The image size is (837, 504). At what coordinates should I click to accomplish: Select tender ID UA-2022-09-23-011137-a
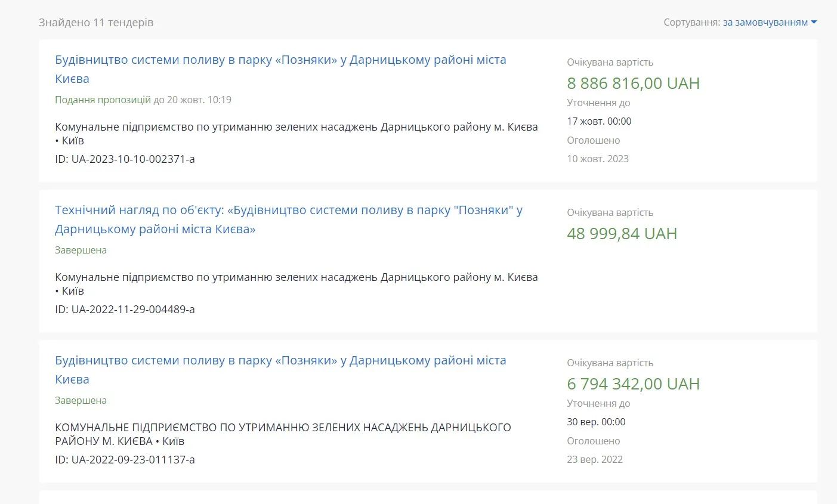click(125, 460)
